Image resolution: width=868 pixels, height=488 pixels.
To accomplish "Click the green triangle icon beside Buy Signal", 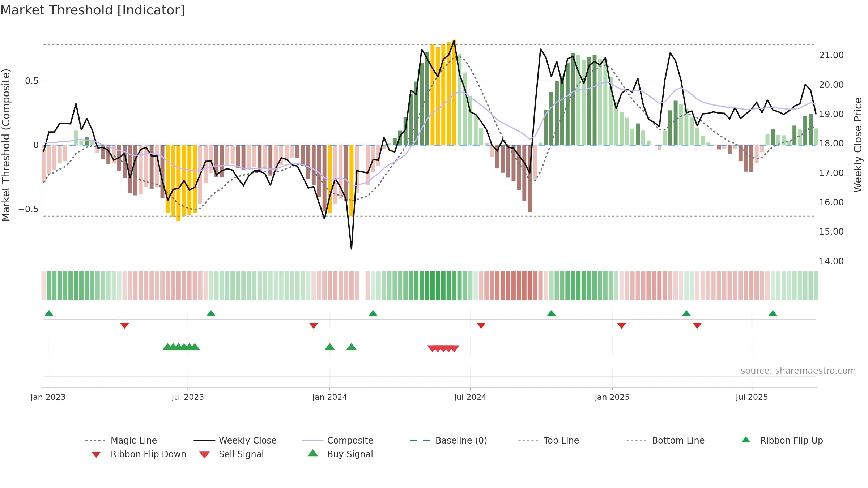I will coord(313,453).
